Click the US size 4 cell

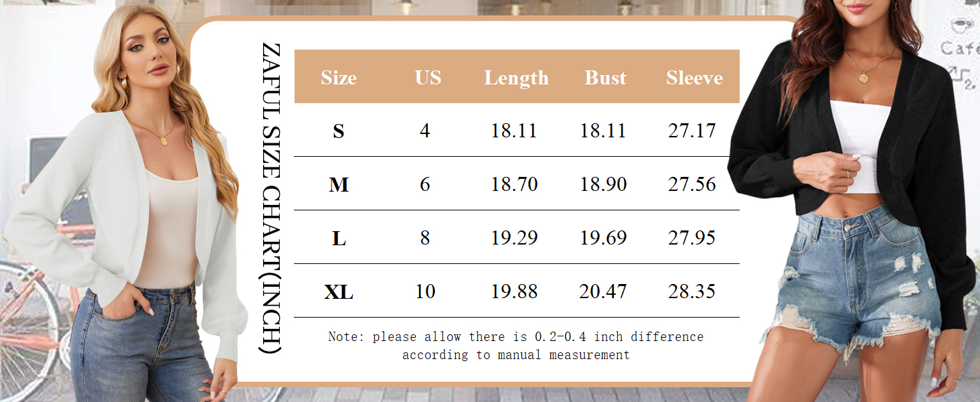[425, 131]
